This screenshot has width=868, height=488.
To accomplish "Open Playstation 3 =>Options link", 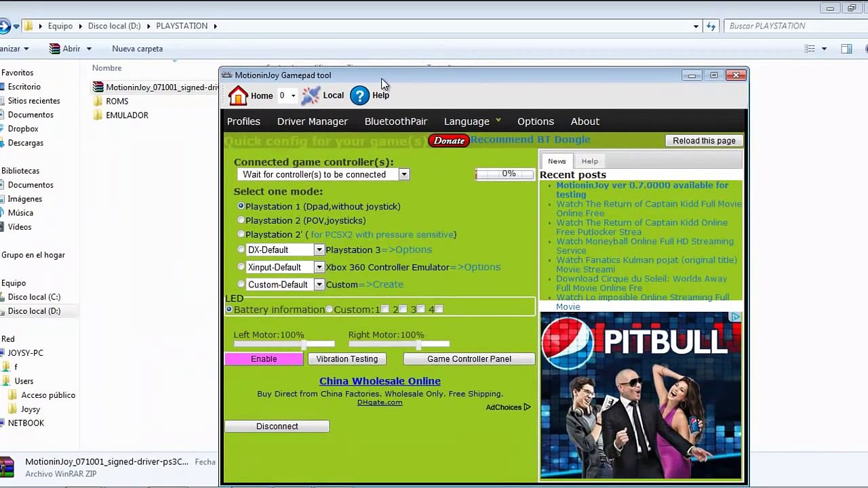I will tap(406, 249).
